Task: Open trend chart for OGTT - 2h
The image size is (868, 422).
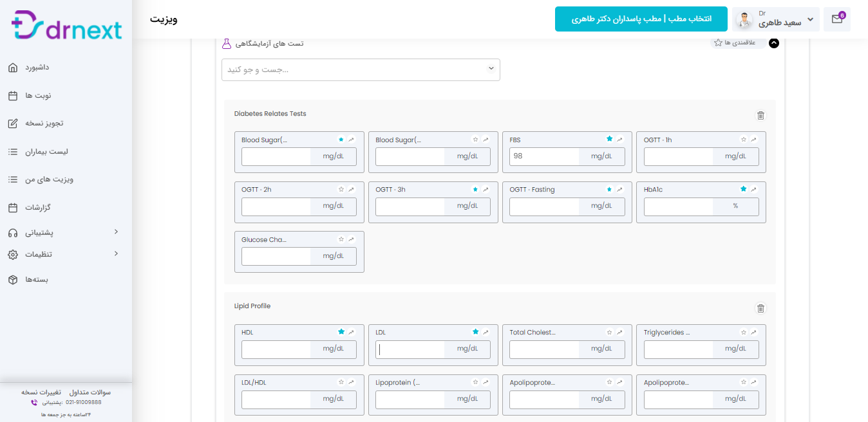Action: 352,190
